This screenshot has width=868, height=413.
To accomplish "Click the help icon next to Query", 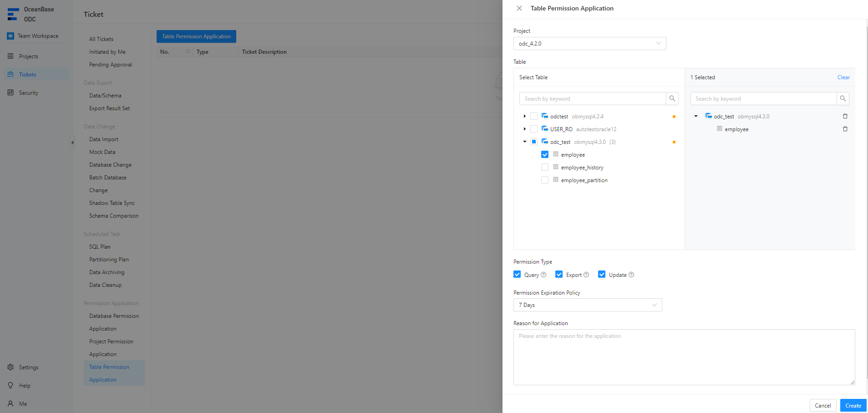I will point(543,275).
